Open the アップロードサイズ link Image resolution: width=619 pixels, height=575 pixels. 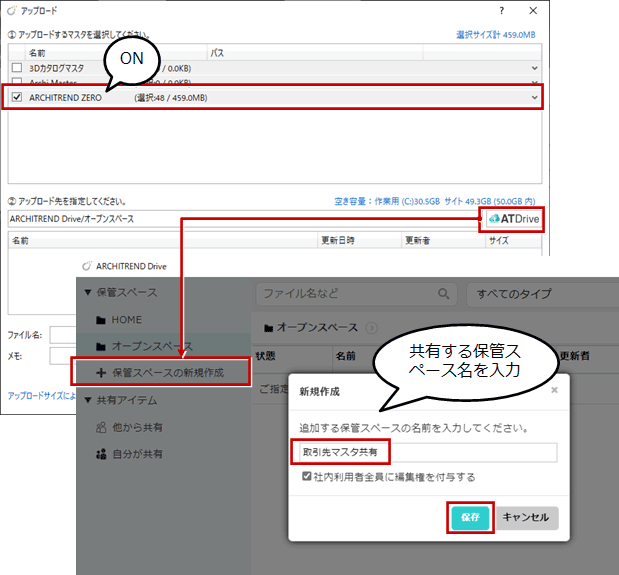pos(42,395)
